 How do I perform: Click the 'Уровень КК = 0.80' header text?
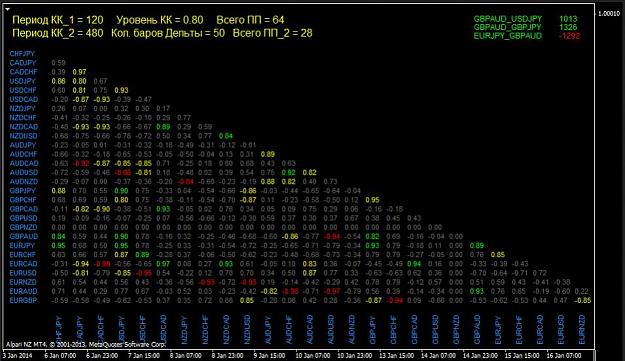click(x=160, y=20)
